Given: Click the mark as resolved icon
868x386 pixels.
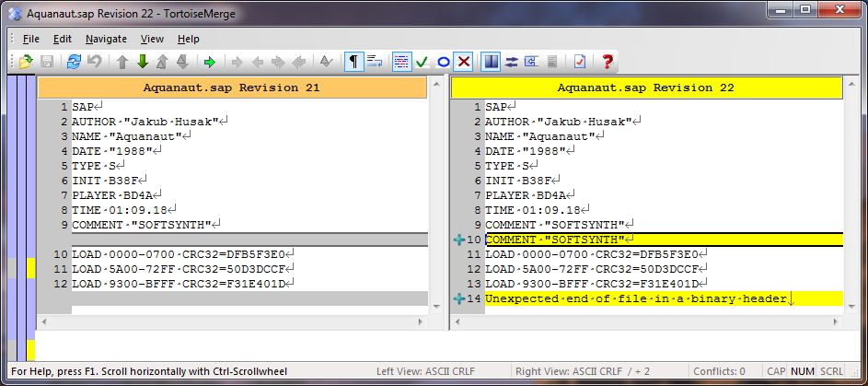Looking at the screenshot, I should tap(326, 62).
